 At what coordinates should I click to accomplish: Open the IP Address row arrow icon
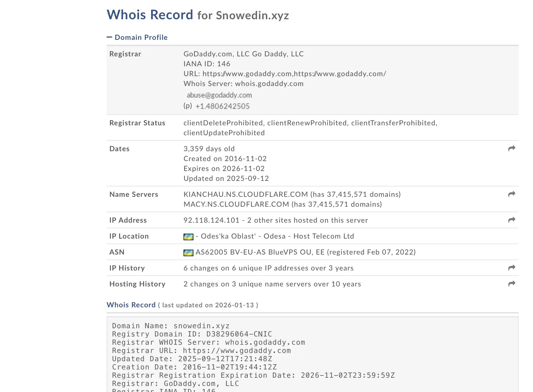[x=512, y=220]
